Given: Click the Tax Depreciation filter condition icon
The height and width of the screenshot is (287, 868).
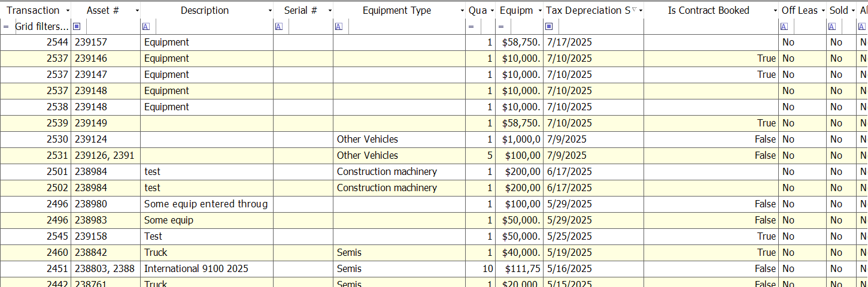Looking at the screenshot, I should click(x=549, y=26).
